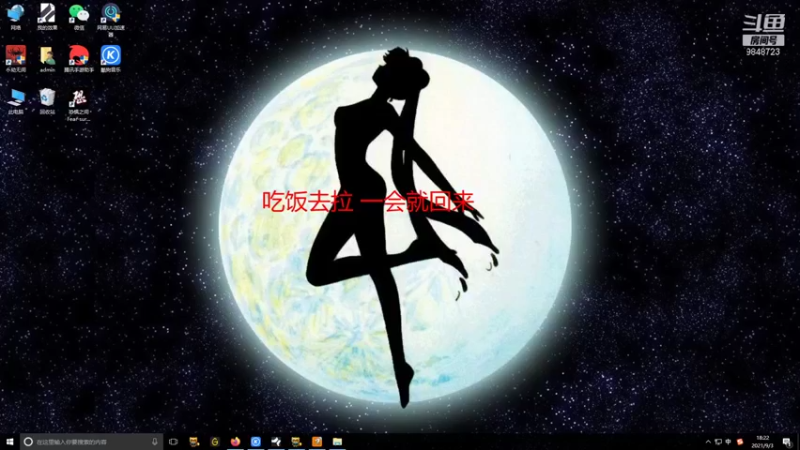
Task: Open the admin user folder
Action: coord(47,58)
